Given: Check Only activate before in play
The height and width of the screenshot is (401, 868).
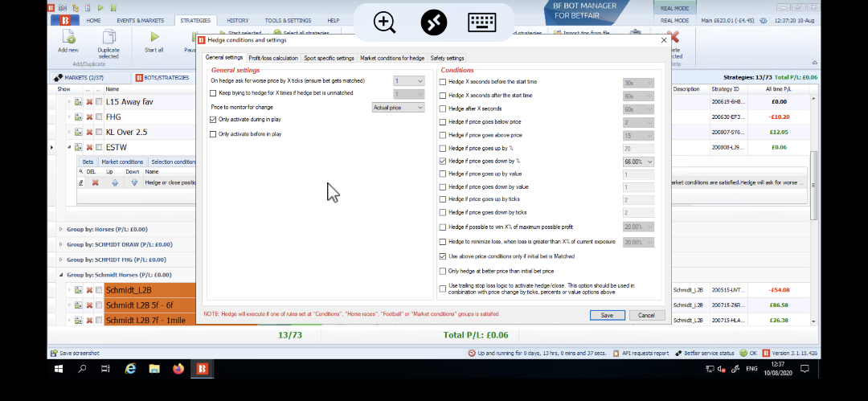Looking at the screenshot, I should coord(213,134).
